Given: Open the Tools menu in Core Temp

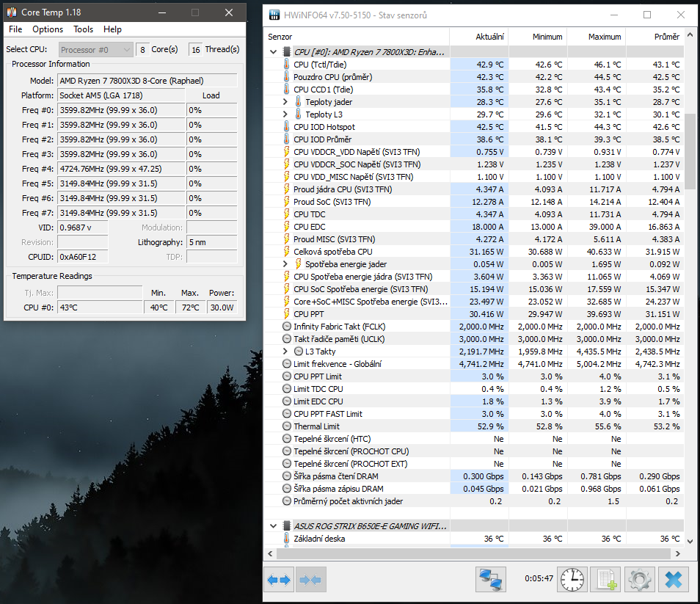Looking at the screenshot, I should pos(84,29).
